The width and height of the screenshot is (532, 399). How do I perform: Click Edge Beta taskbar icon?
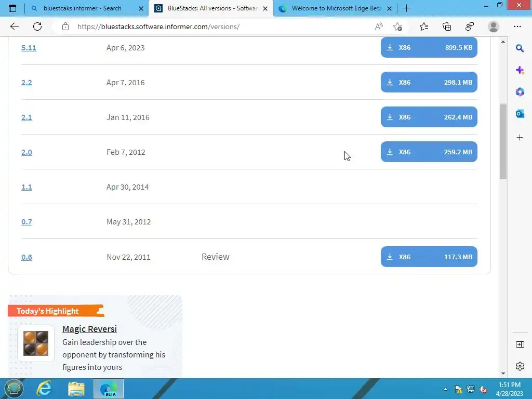(109, 389)
